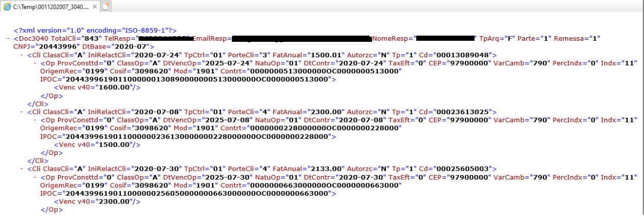Viewport: 644px width, 223px height.
Task: Collapse the Op node with DtVencOp 2025-07-30
Action: 35,177
